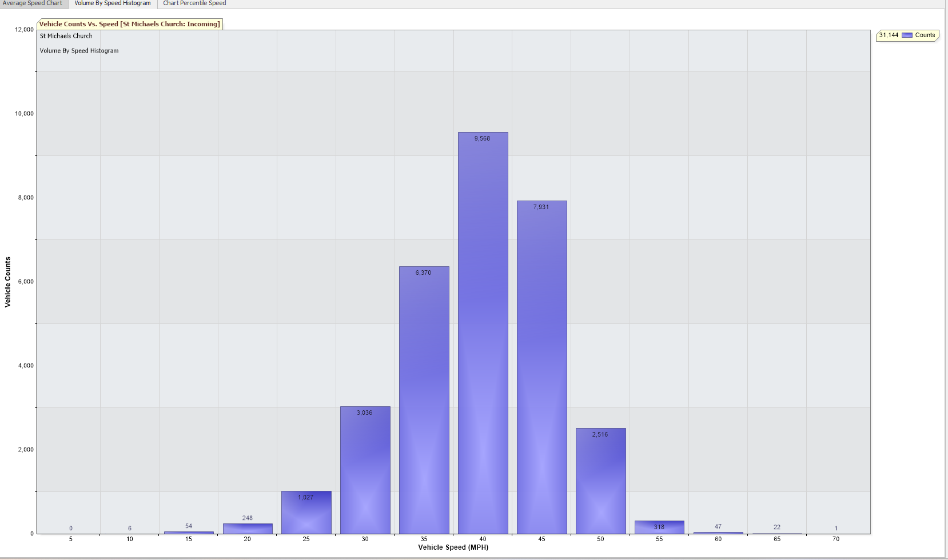The height and width of the screenshot is (560, 948).
Task: Click the Counts legend label
Action: [925, 35]
